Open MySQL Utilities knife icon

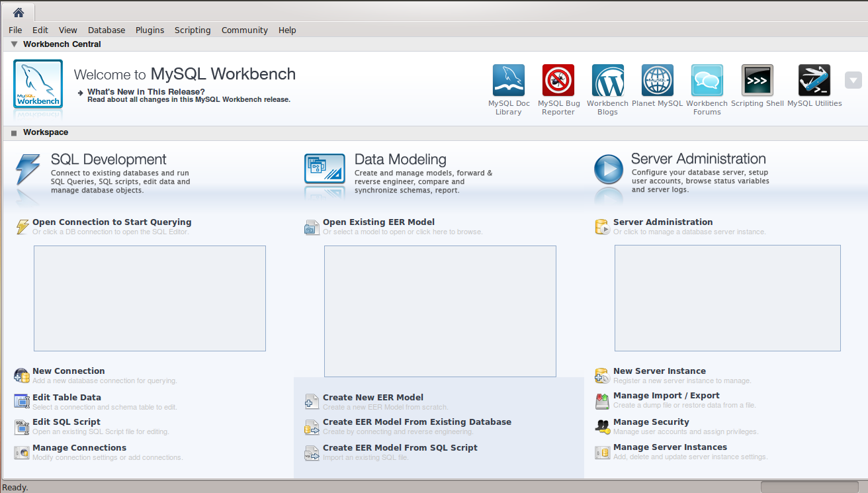click(x=814, y=81)
